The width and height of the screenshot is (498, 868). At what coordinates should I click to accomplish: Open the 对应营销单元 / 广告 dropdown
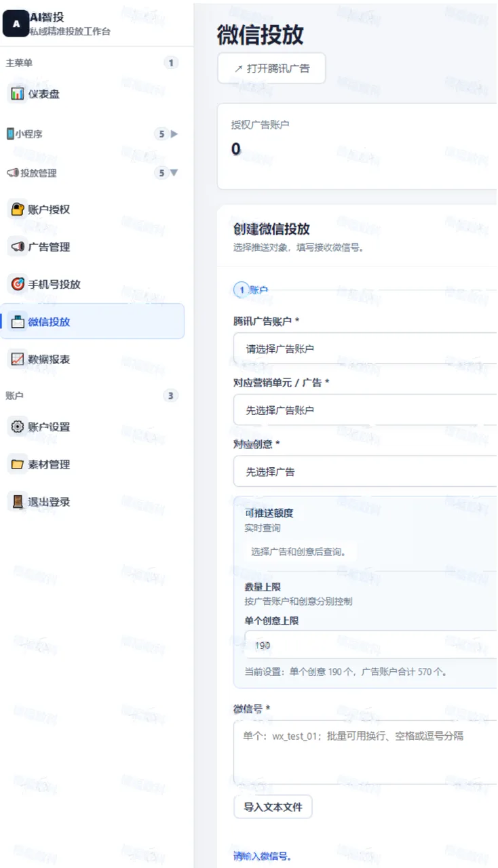click(366, 410)
